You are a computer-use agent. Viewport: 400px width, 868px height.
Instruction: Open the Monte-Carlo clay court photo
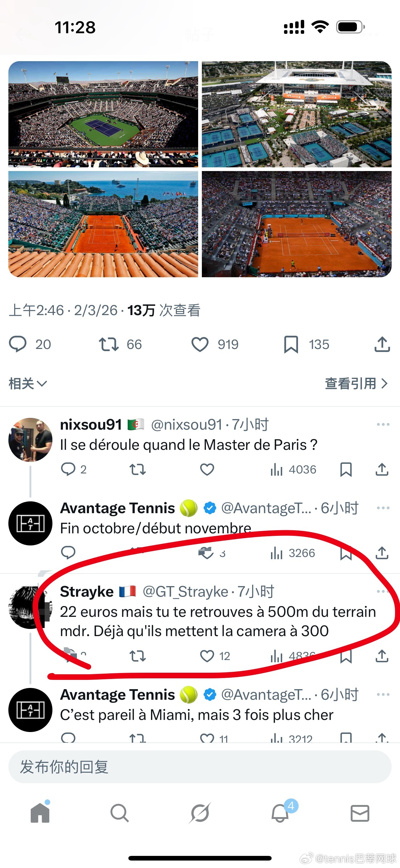coord(103,224)
